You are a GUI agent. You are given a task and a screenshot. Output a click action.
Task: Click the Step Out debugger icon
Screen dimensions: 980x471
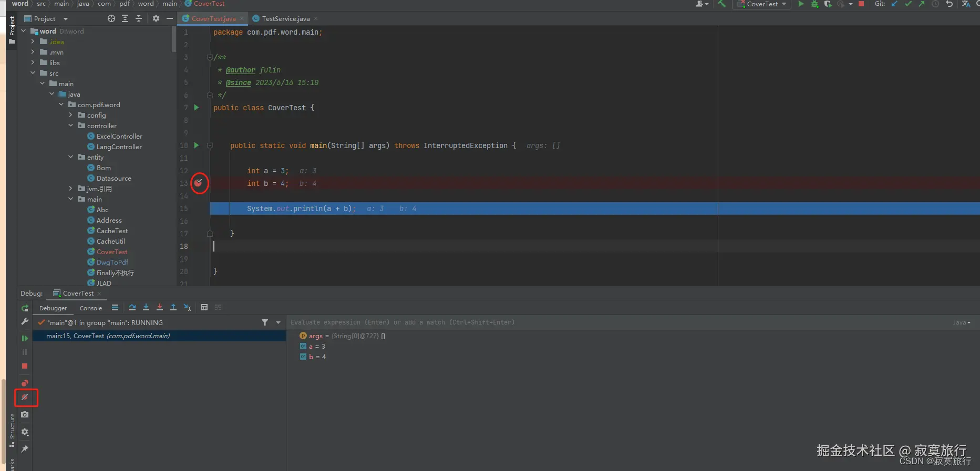click(x=173, y=308)
